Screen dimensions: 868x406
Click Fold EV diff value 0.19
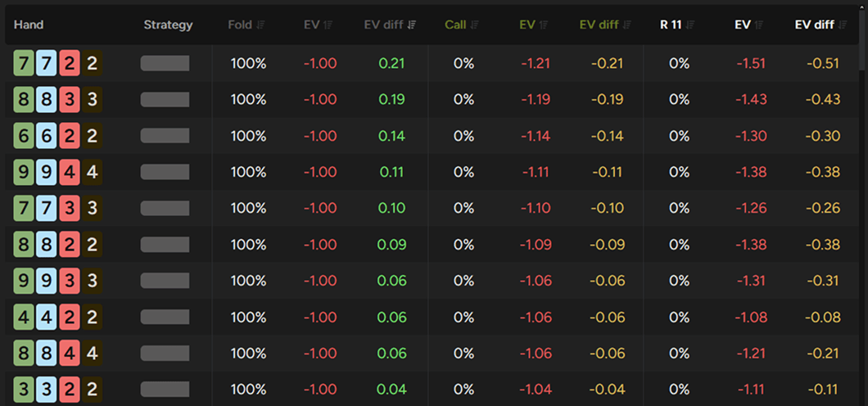pos(392,100)
